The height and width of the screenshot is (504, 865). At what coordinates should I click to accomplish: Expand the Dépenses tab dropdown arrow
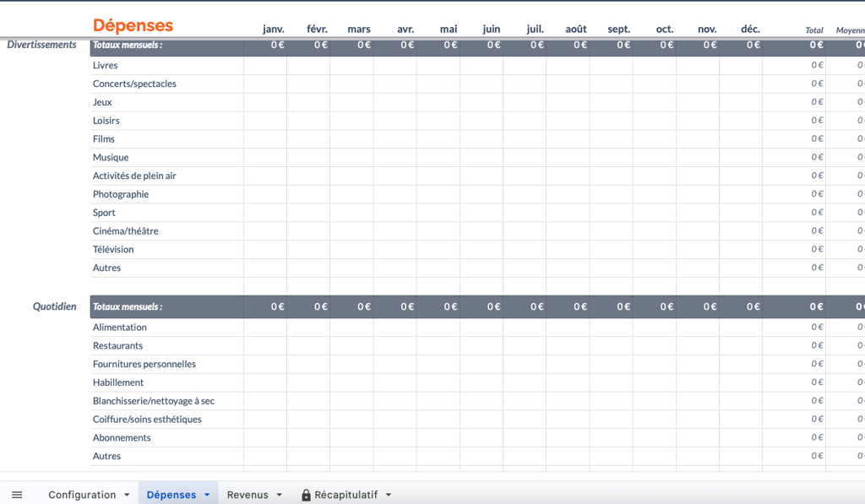pyautogui.click(x=207, y=495)
